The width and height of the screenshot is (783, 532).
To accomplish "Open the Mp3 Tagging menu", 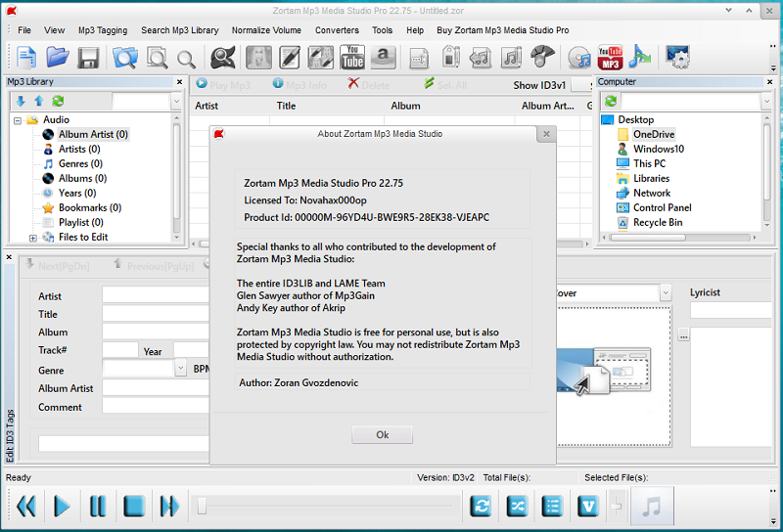I will coord(103,30).
